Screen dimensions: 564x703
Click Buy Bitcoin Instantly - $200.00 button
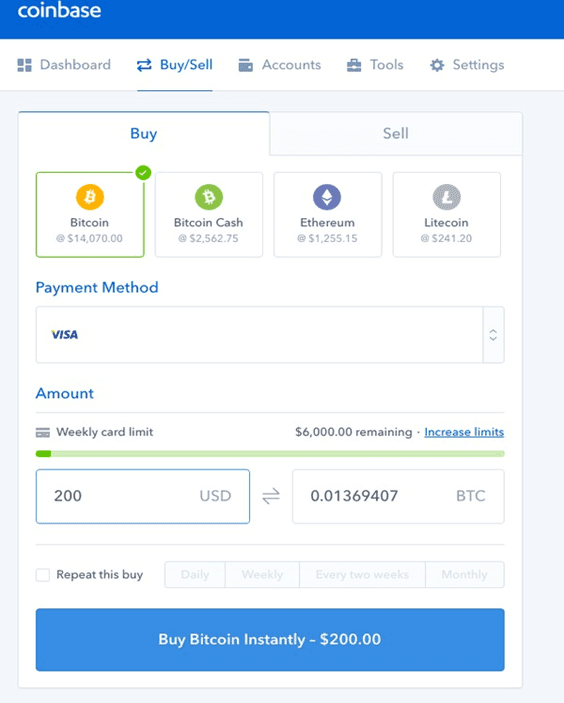coord(270,640)
